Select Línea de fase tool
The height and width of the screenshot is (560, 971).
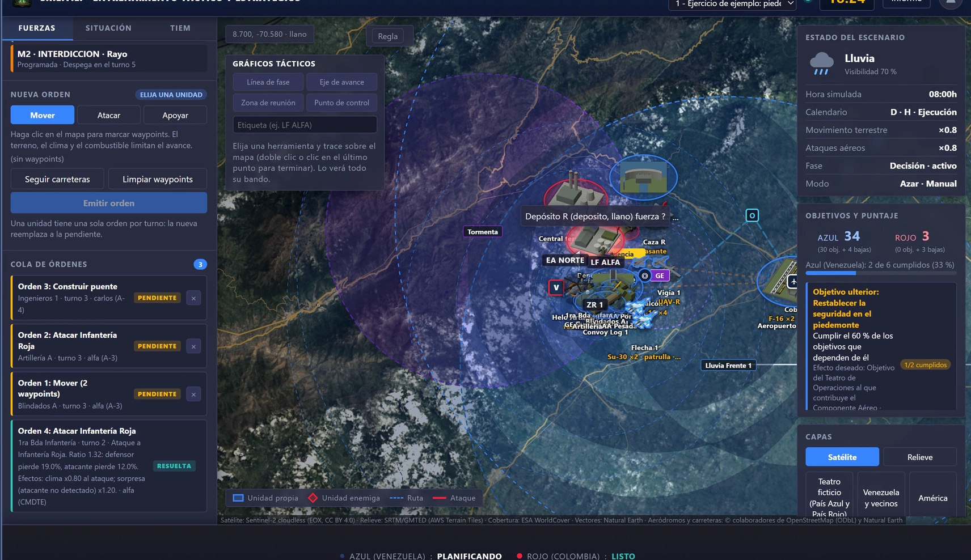(x=268, y=82)
